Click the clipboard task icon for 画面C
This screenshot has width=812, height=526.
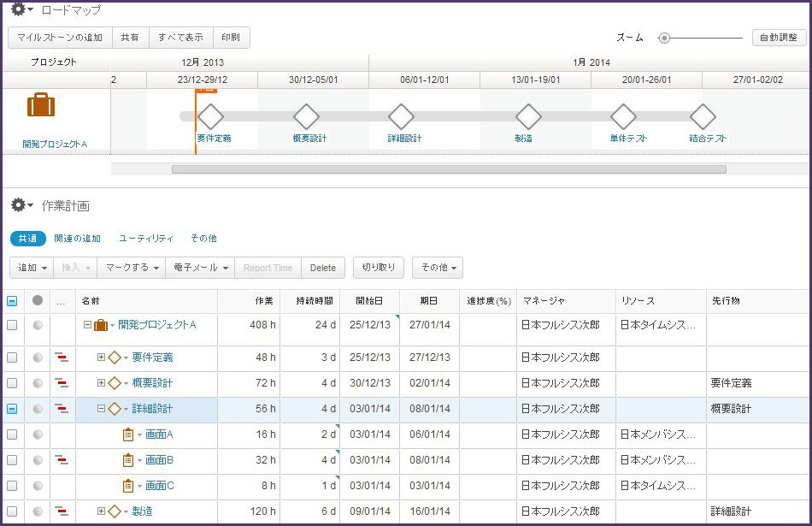pyautogui.click(x=128, y=486)
